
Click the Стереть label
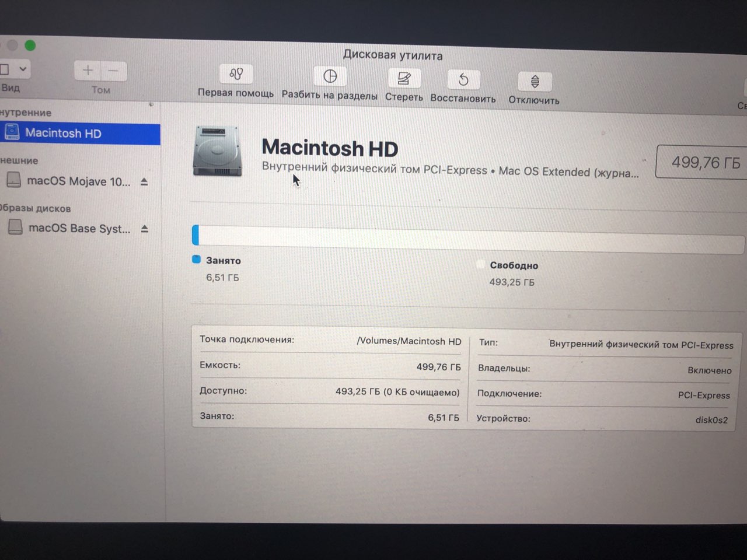[x=404, y=97]
